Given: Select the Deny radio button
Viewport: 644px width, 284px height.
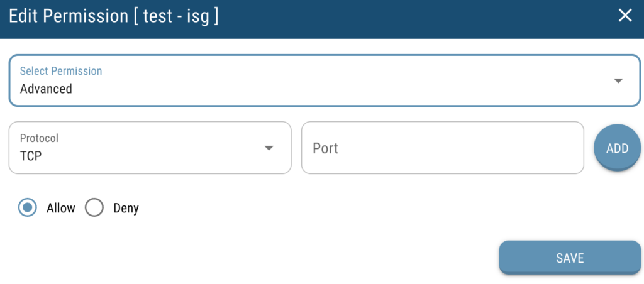Looking at the screenshot, I should click(x=94, y=208).
